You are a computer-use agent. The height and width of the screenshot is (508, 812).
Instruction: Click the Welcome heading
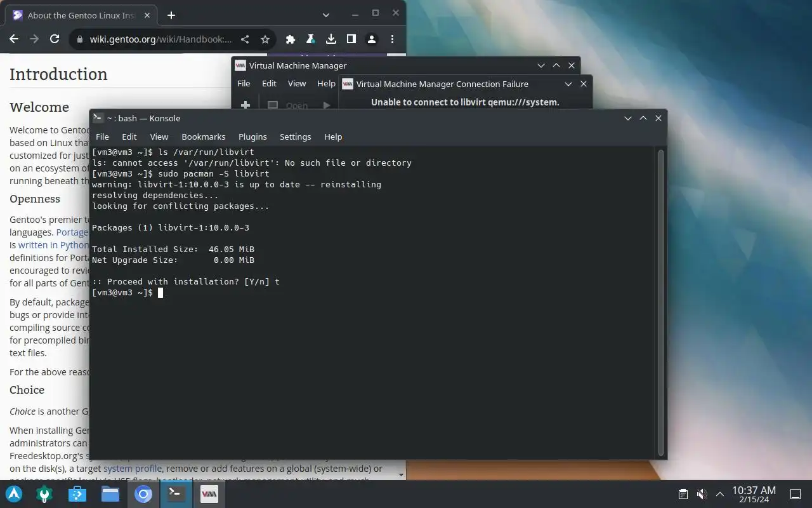pos(39,107)
